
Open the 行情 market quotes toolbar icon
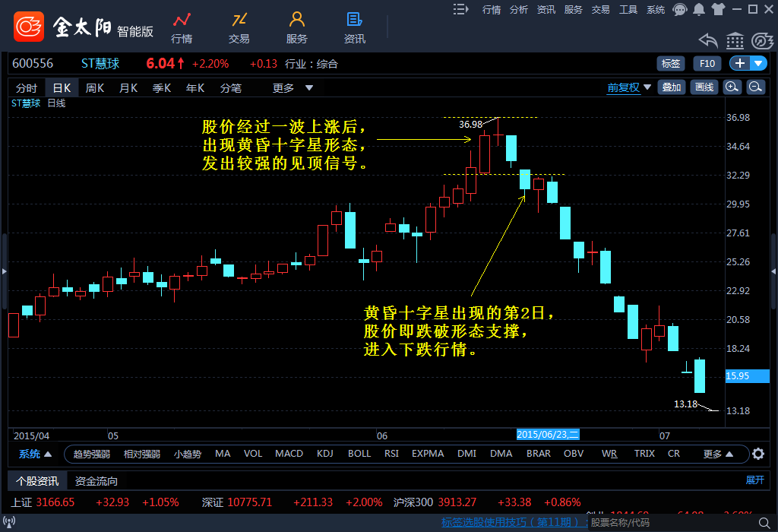182,27
